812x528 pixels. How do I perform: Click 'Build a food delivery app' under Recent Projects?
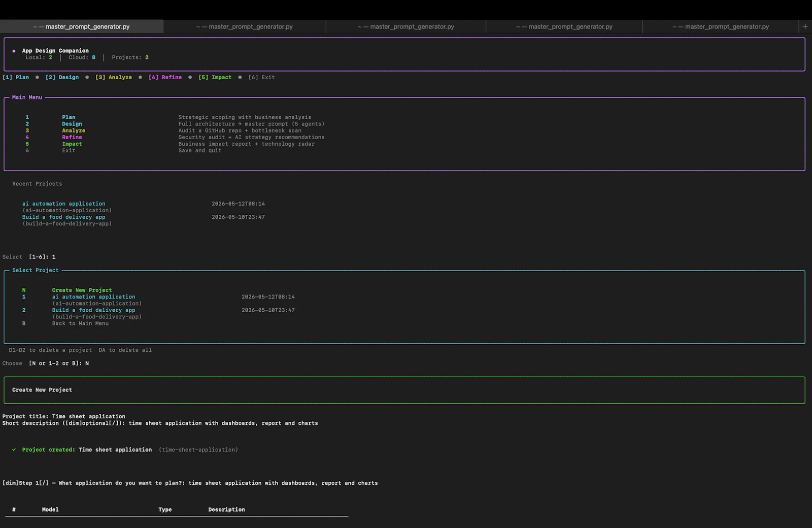coord(64,217)
